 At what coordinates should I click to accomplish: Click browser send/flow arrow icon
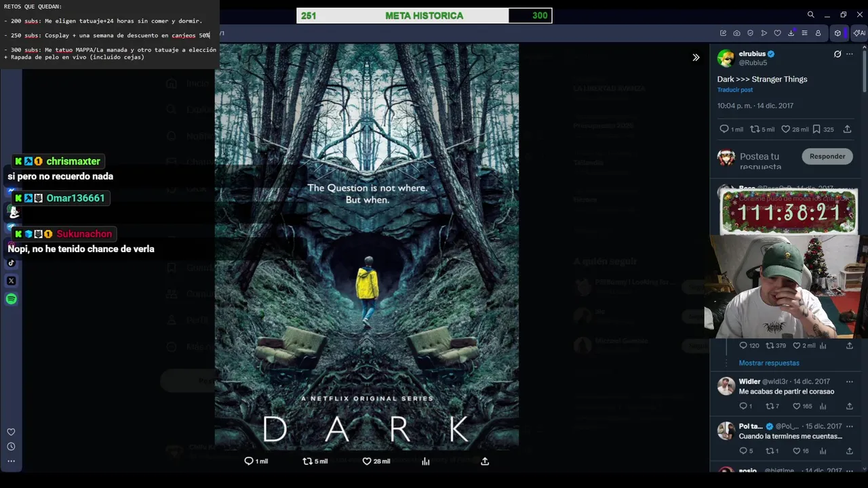click(x=764, y=33)
